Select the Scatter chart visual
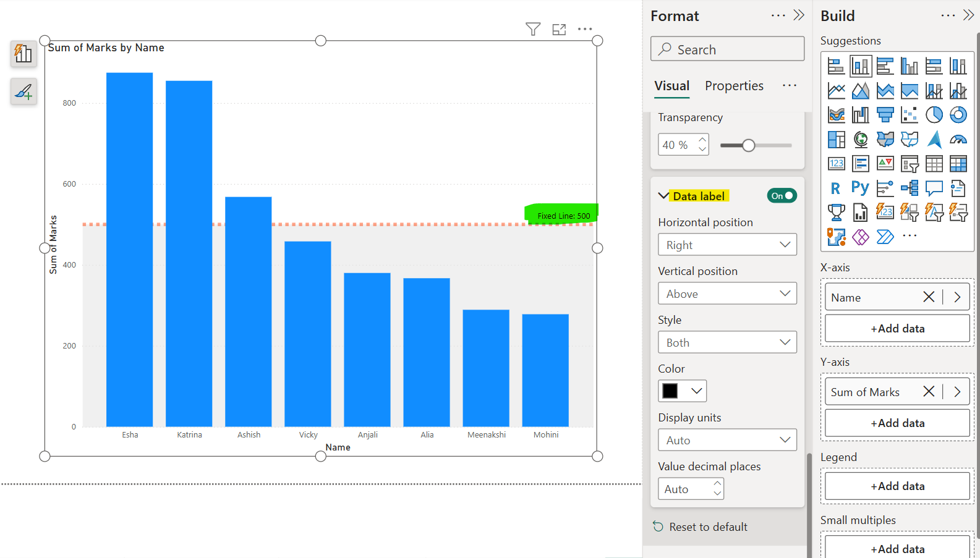Image resolution: width=980 pixels, height=558 pixels. pyautogui.click(x=910, y=115)
